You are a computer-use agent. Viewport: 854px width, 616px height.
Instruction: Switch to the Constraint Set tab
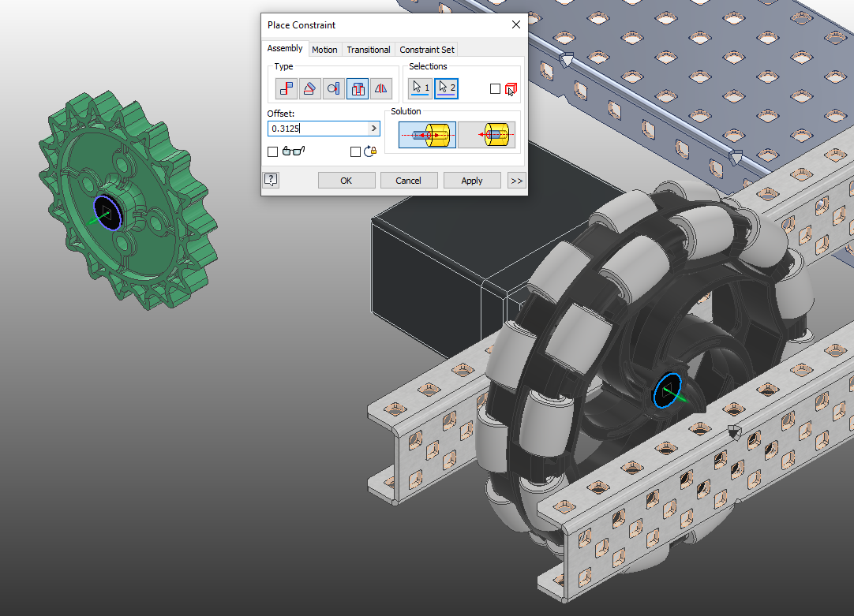click(x=427, y=50)
